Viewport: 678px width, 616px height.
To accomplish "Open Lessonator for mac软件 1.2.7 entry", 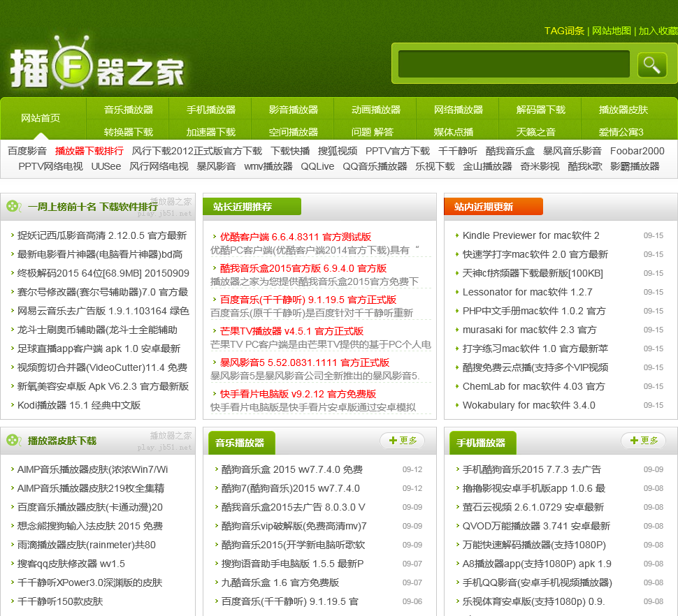I will (x=528, y=292).
